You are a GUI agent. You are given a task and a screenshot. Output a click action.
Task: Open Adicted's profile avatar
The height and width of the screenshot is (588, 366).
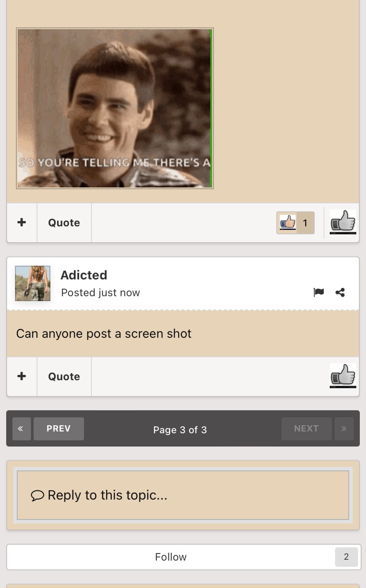click(x=33, y=283)
